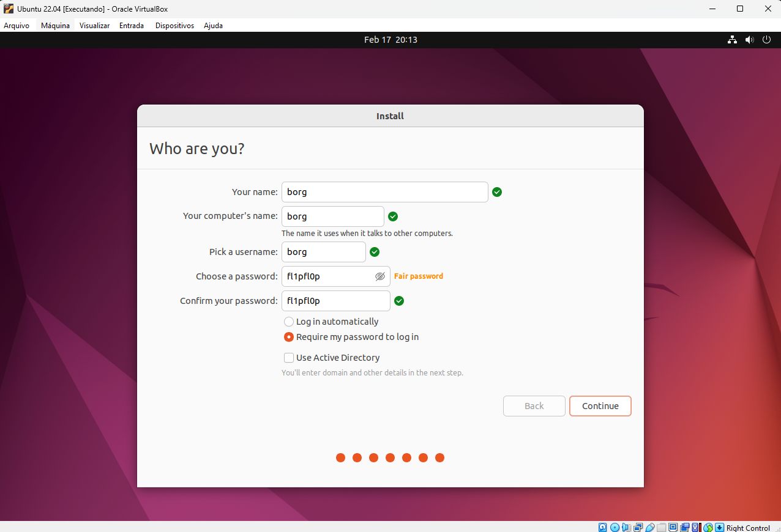Open the Arquivo menu
The height and width of the screenshot is (532, 781).
coord(17,26)
